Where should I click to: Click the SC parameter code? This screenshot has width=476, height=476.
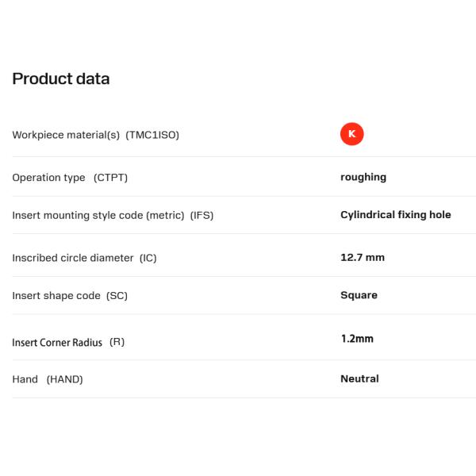coord(117,296)
